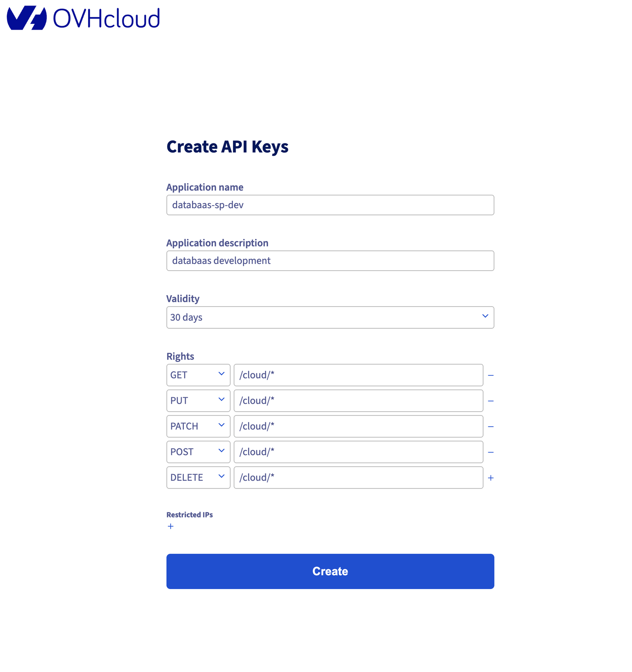632x672 pixels.
Task: Click the Create button
Action: (330, 571)
